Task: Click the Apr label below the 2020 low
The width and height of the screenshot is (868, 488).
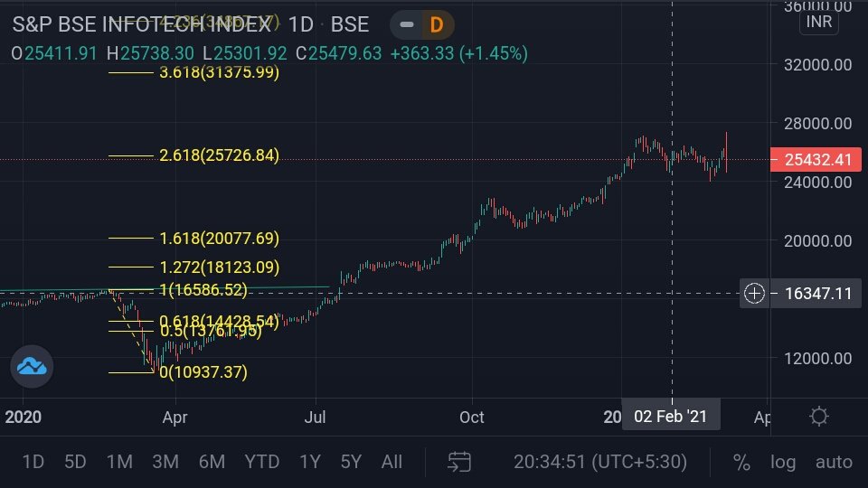Action: (175, 417)
